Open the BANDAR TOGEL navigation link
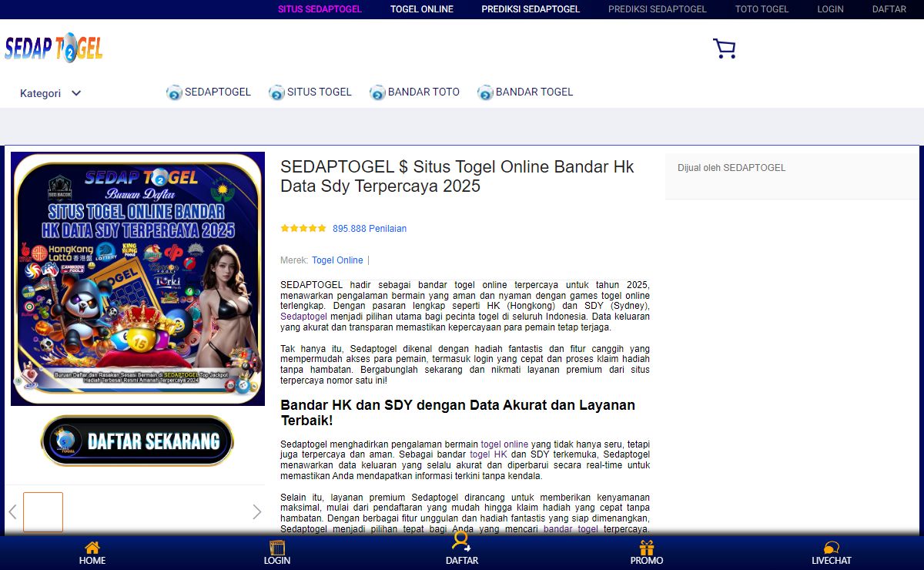 pyautogui.click(x=534, y=92)
